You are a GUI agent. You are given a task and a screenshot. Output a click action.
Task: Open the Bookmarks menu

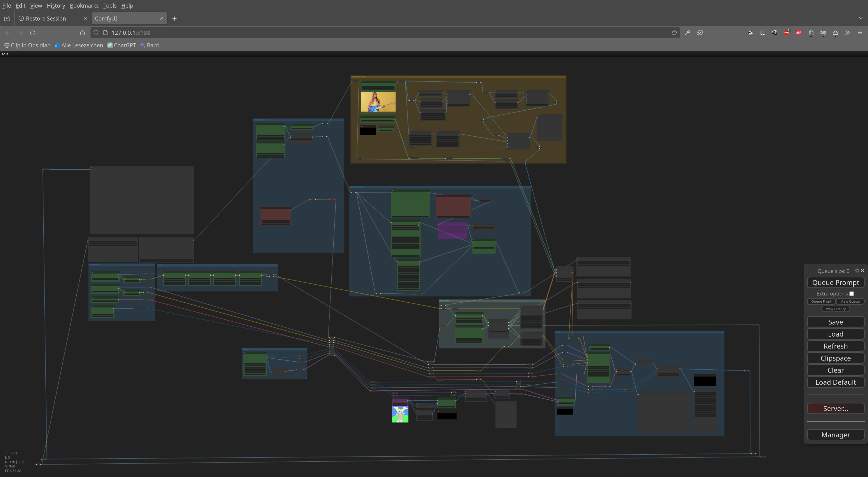click(x=84, y=6)
